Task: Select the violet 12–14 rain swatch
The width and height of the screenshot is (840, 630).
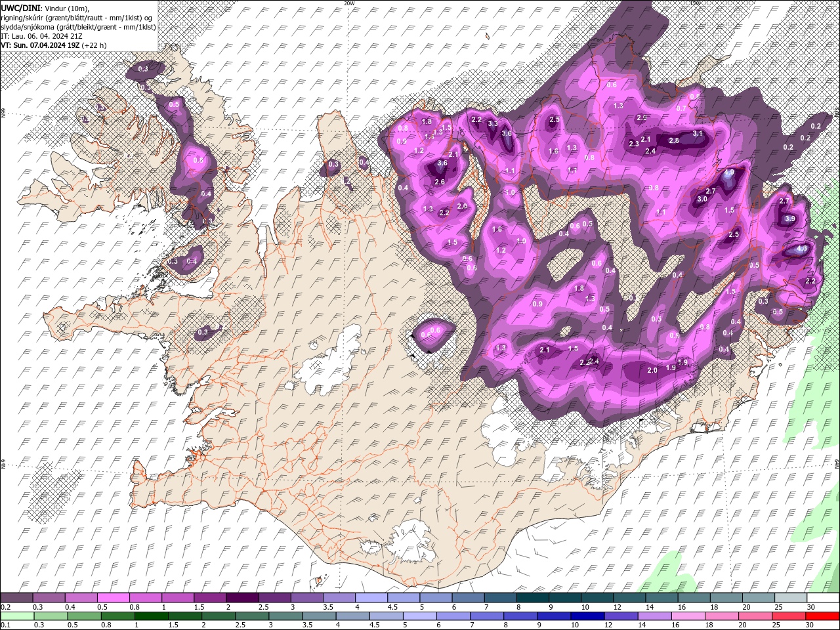Action: 621,616
